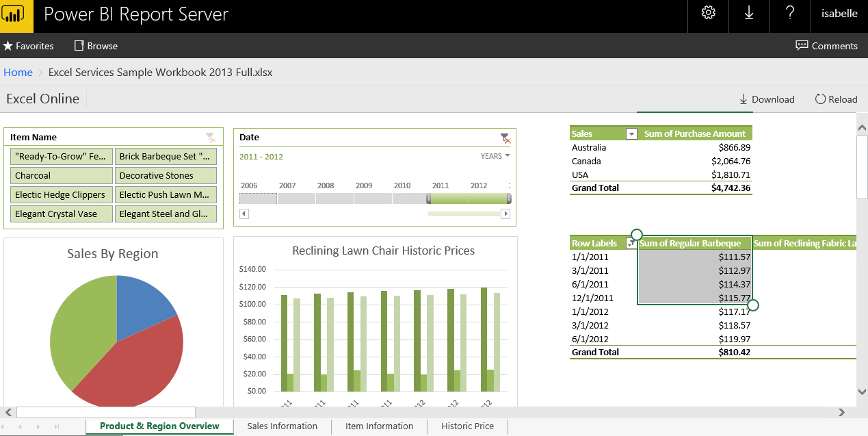Click the timeline scroll right arrow
Image resolution: width=868 pixels, height=436 pixels.
pos(506,214)
